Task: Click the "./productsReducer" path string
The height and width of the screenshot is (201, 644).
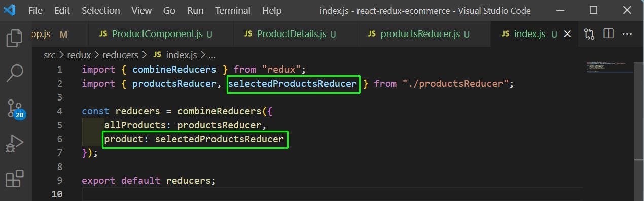Action: (455, 84)
